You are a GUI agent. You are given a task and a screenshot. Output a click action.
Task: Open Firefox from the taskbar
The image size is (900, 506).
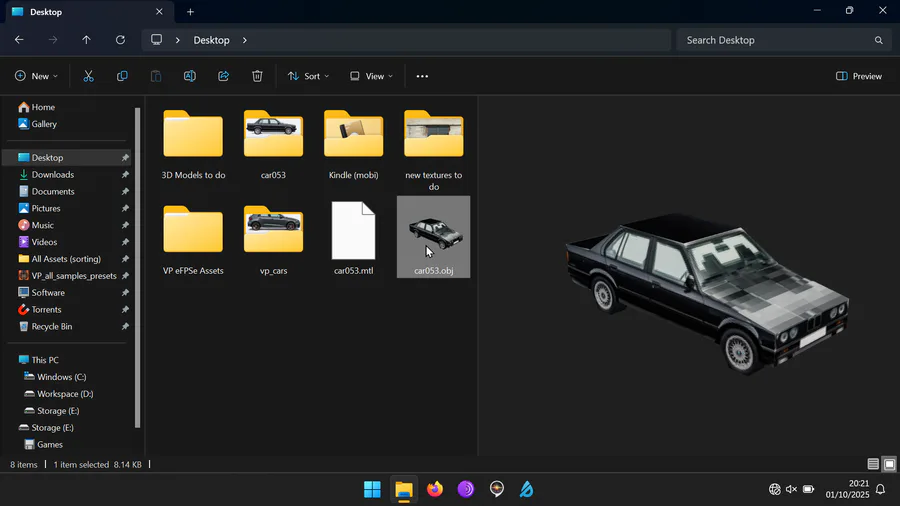click(x=434, y=489)
